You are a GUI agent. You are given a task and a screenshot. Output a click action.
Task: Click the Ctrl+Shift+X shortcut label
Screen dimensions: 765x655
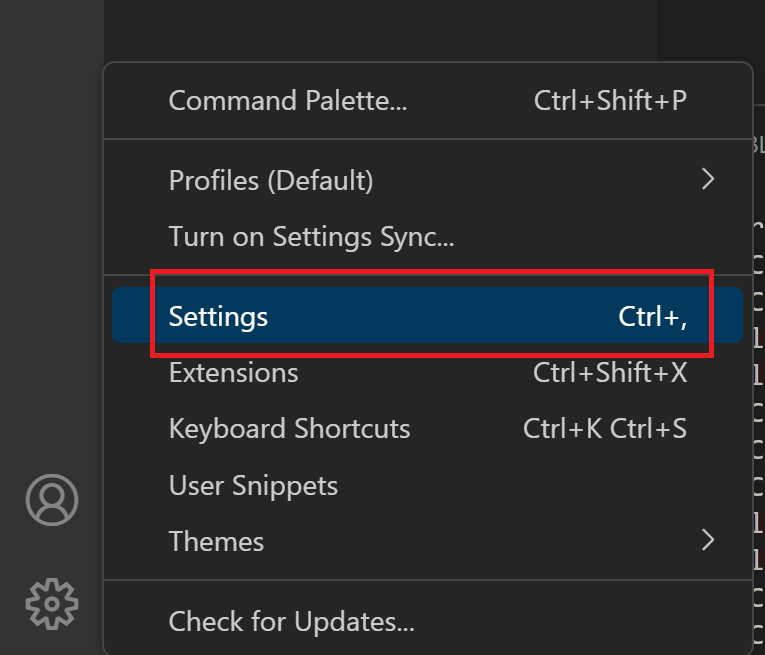click(x=610, y=373)
